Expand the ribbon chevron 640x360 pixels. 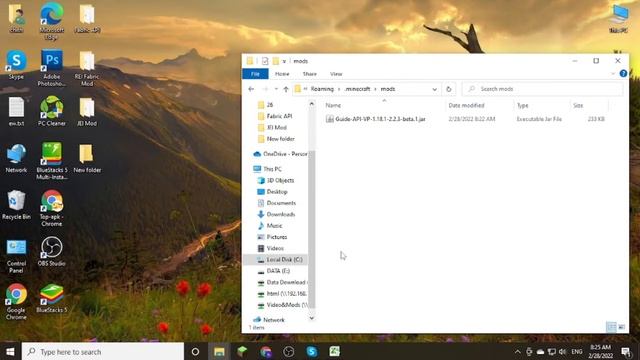[613, 73]
